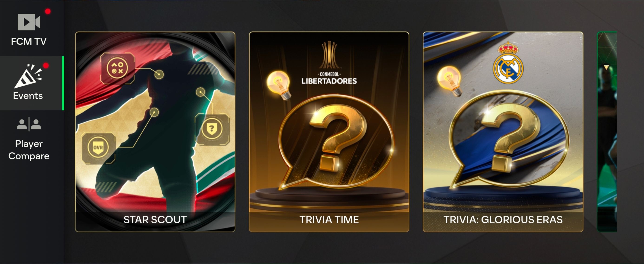This screenshot has height=264, width=644.
Task: Open the TRIVIA TIME event
Action: pos(329,132)
